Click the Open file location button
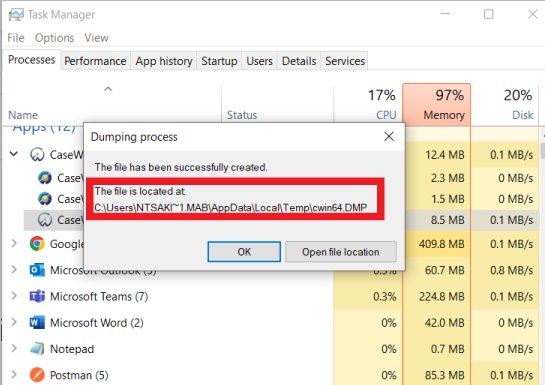This screenshot has width=545, height=385. pos(341,252)
